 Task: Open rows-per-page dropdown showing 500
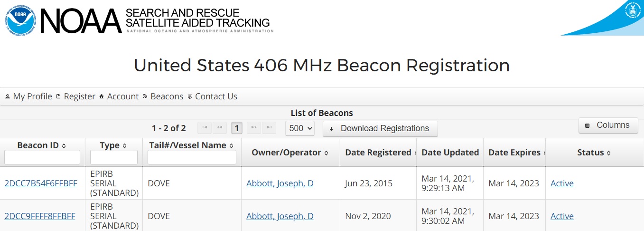(x=300, y=128)
